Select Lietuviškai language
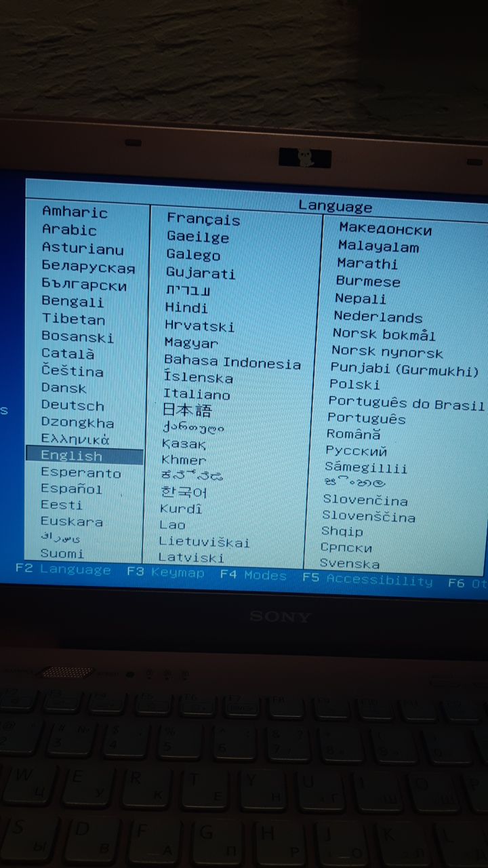 tap(204, 542)
